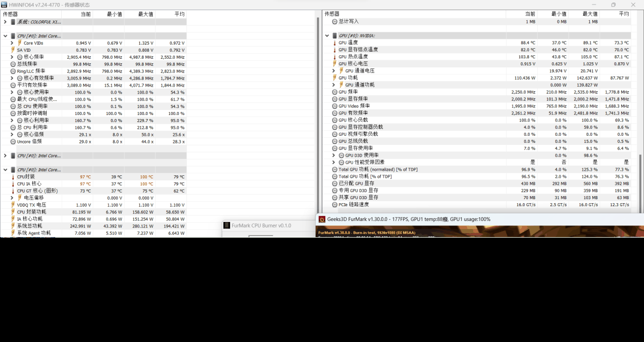Click the clock icon beside 总线频率
Viewport: 644px width, 342px height.
(x=13, y=64)
